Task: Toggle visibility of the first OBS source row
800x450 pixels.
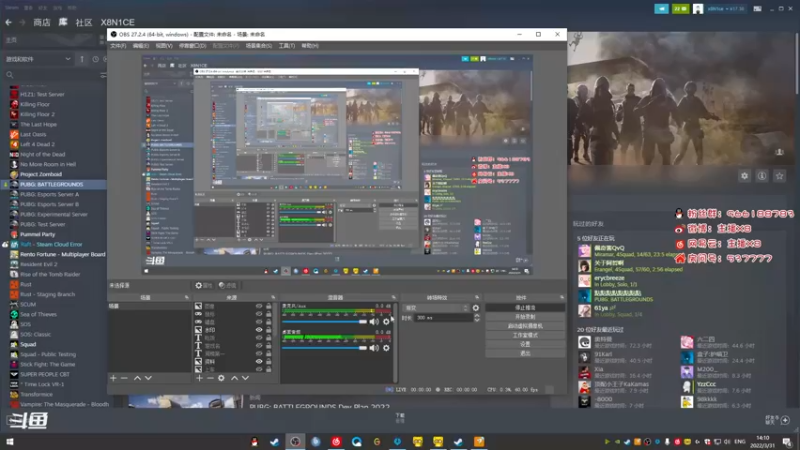Action: pyautogui.click(x=259, y=306)
